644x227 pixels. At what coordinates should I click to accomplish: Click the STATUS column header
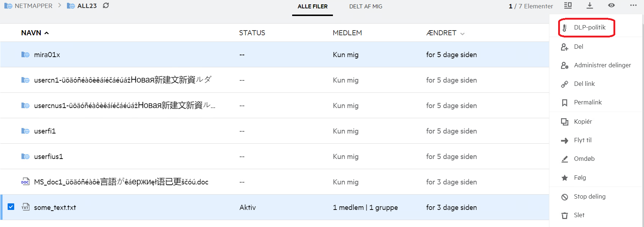252,33
